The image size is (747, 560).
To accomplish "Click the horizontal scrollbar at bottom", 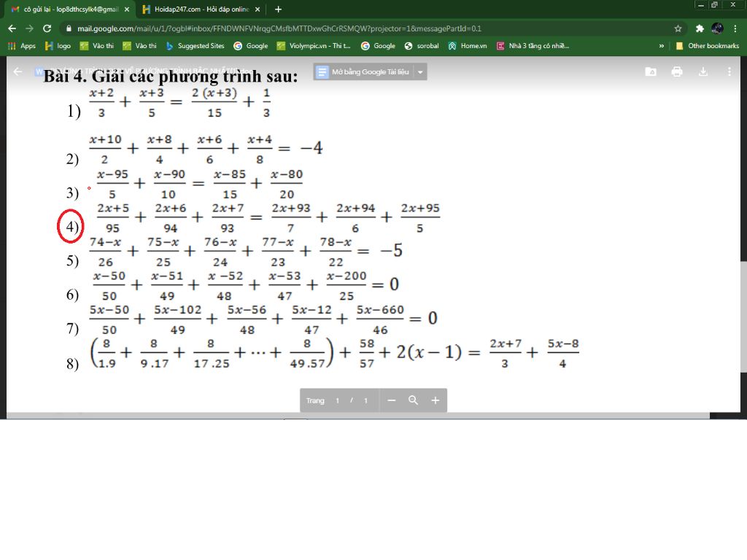I will click(358, 416).
